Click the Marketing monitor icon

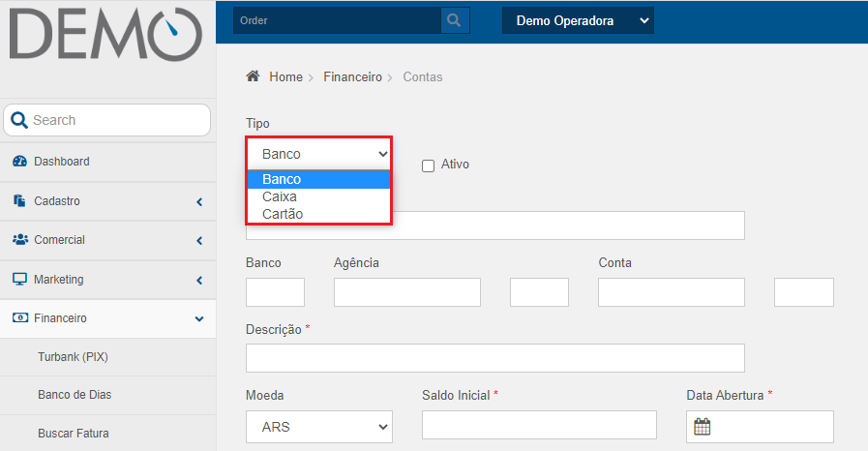pyautogui.click(x=20, y=279)
